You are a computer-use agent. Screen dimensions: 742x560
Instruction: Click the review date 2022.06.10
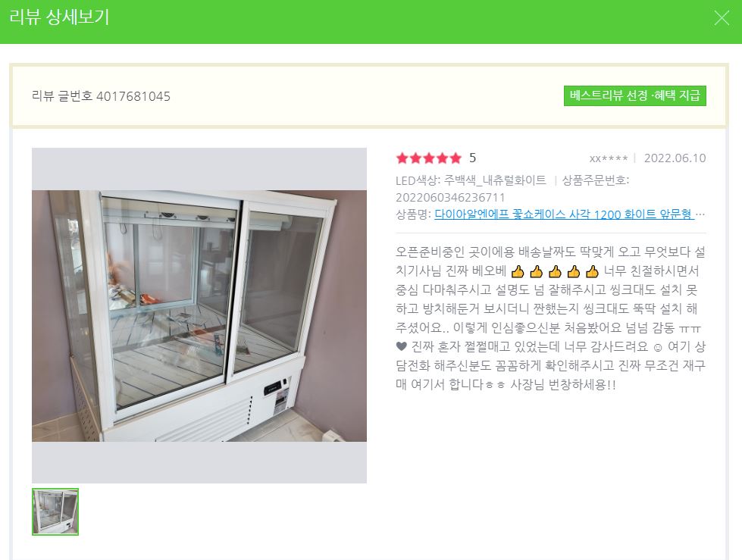(675, 158)
